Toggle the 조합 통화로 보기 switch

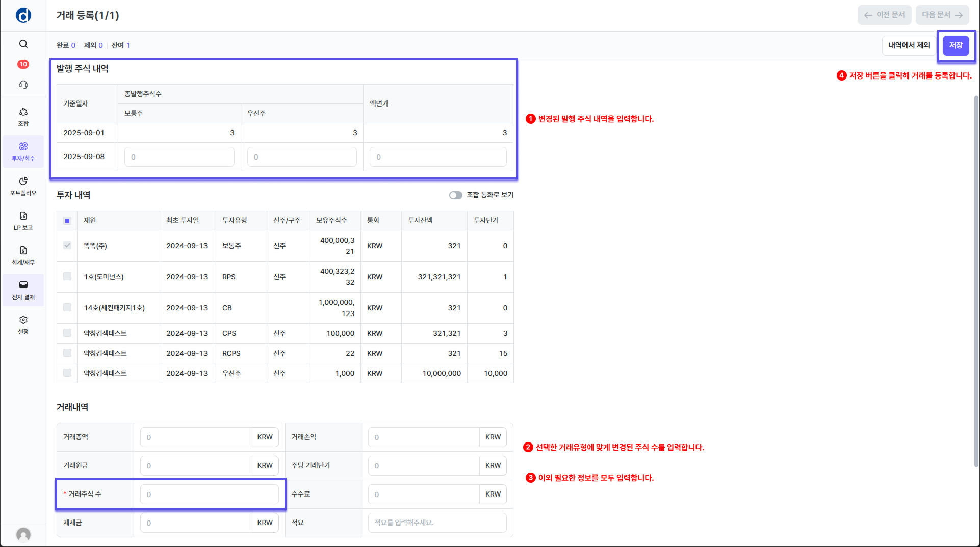click(x=455, y=195)
